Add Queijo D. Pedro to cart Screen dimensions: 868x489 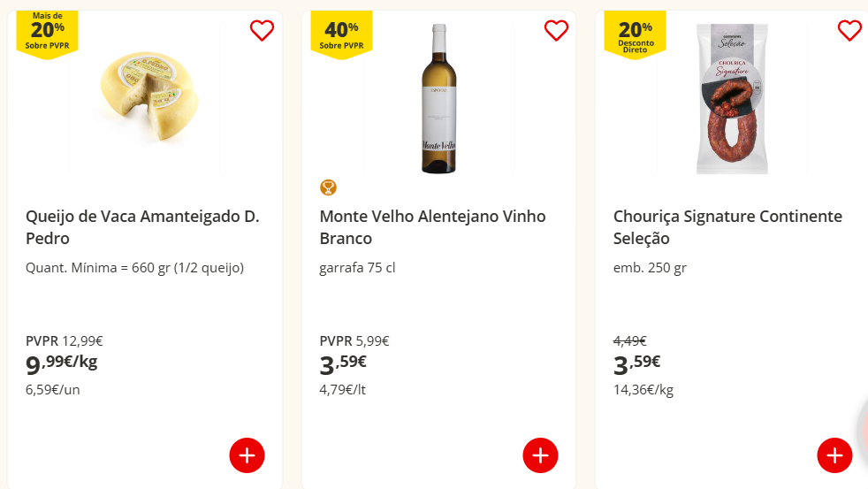247,455
